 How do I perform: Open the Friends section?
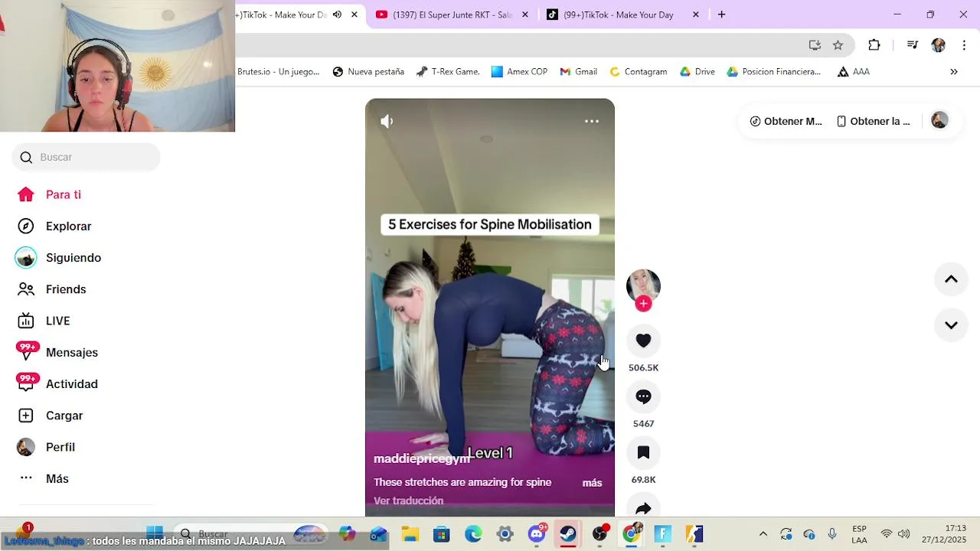click(x=51, y=289)
